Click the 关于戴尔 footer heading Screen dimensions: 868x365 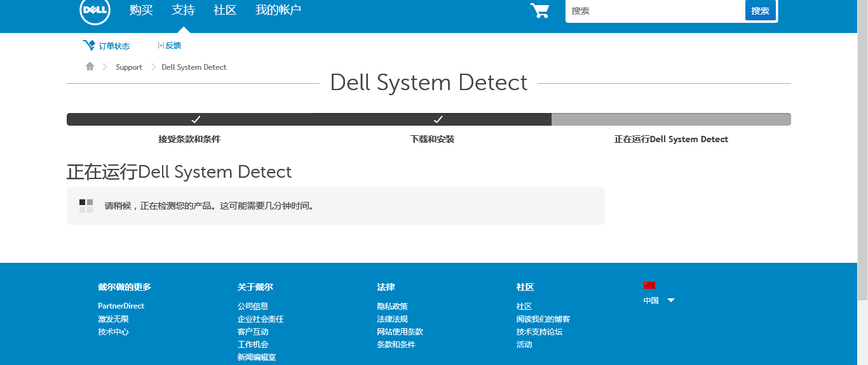point(255,287)
